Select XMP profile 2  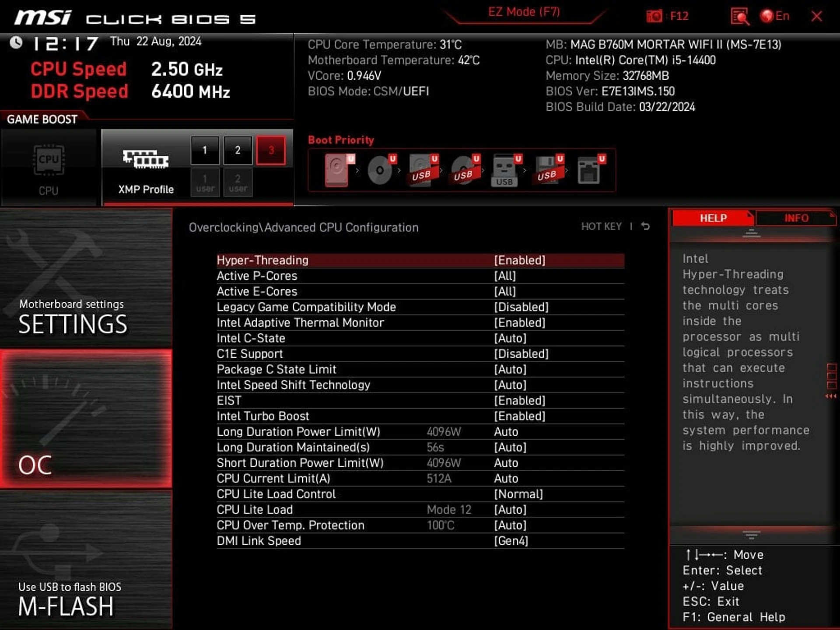coord(238,150)
